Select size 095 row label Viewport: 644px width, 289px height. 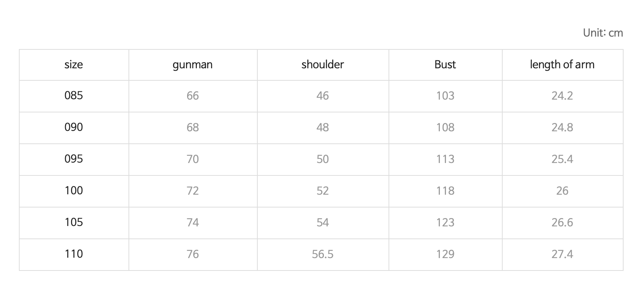(74, 159)
